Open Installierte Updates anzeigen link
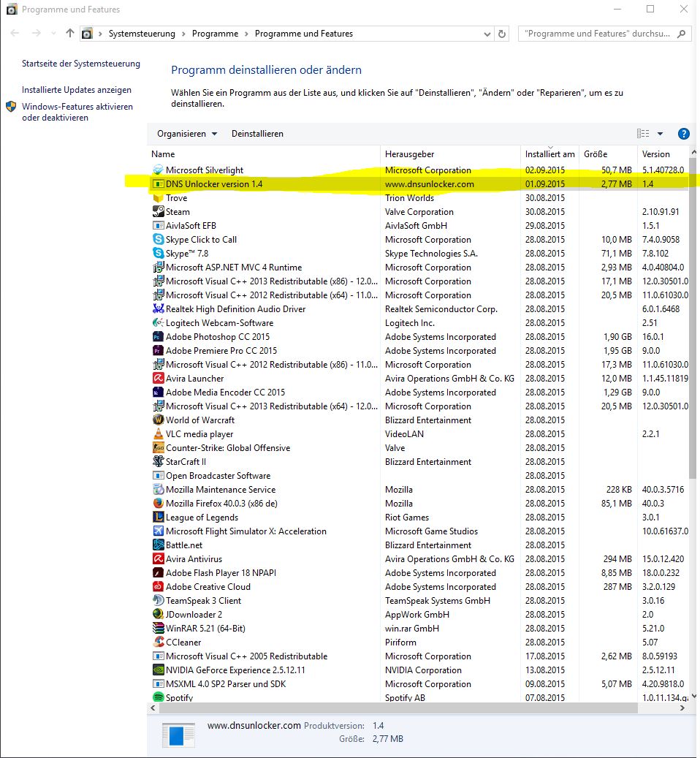This screenshot has width=700, height=758. coord(77,90)
